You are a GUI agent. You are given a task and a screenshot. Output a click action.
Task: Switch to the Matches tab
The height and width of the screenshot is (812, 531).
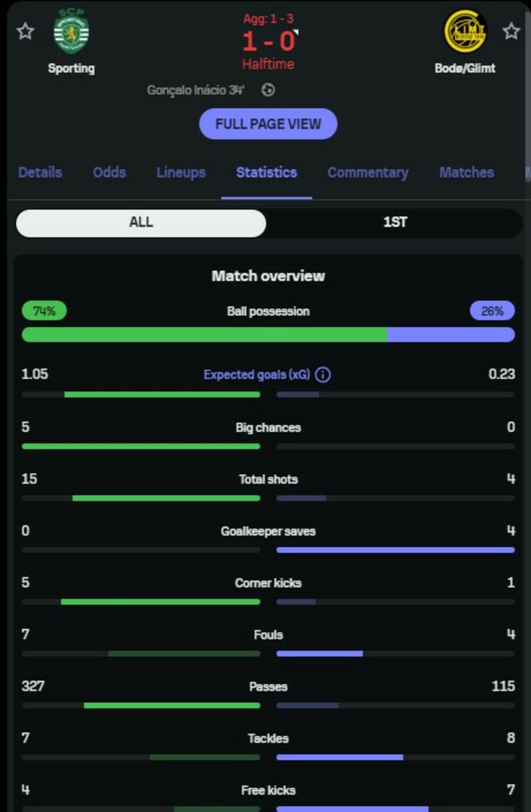pos(467,173)
